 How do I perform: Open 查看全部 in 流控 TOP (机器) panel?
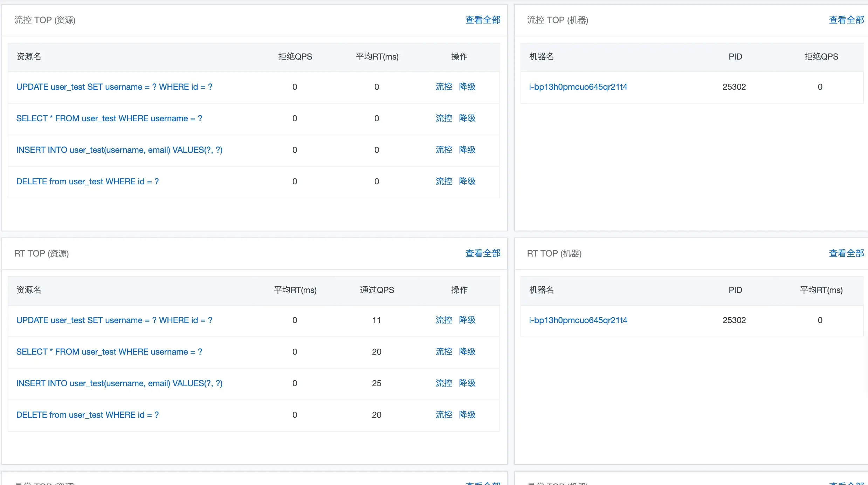(846, 20)
